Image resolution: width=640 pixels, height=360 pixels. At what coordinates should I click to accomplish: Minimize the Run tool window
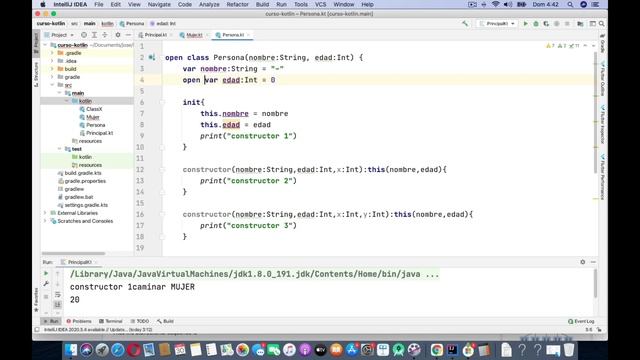tap(593, 262)
